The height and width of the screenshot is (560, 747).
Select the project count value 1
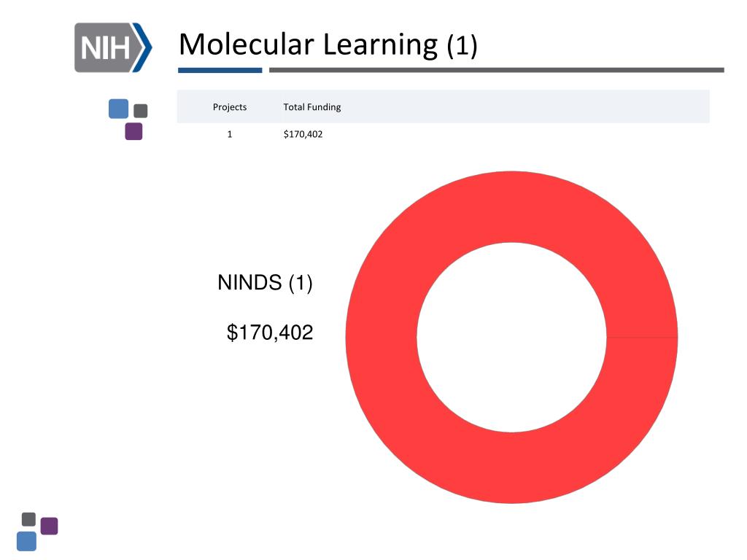tap(230, 134)
